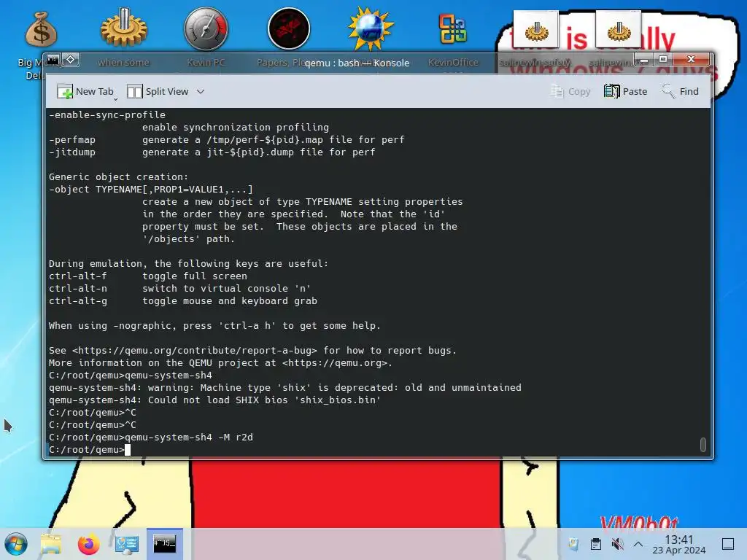Launch Firefox from the taskbar

[x=88, y=544]
